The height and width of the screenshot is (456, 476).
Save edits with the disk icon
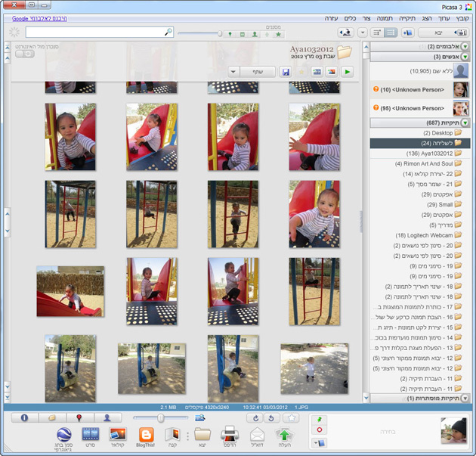click(286, 72)
